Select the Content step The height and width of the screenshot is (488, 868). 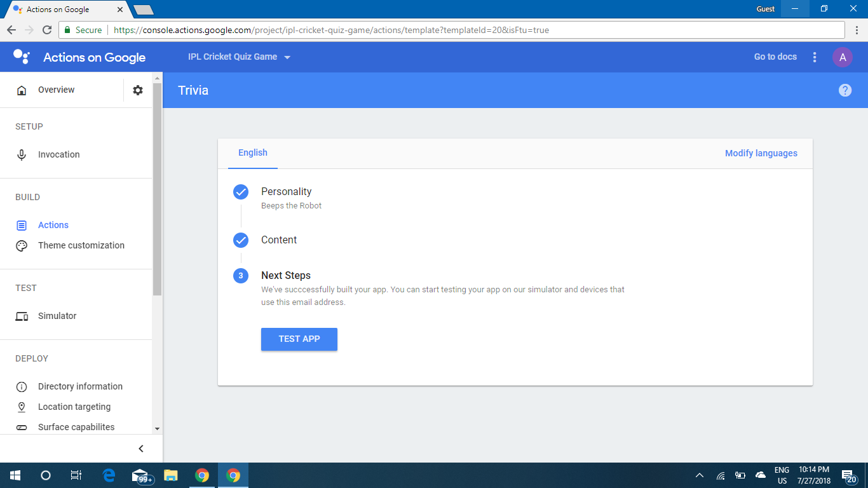click(x=279, y=240)
